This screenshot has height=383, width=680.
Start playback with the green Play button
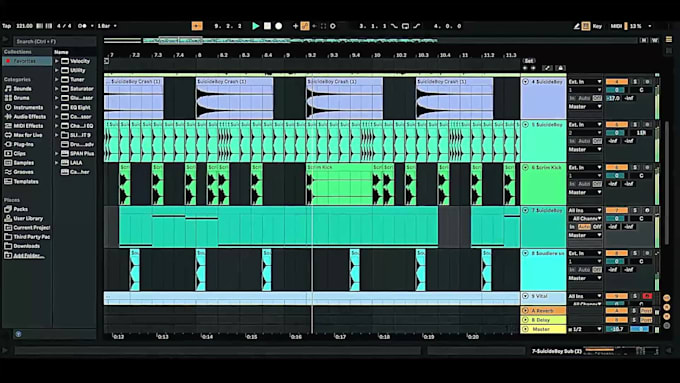(x=256, y=26)
